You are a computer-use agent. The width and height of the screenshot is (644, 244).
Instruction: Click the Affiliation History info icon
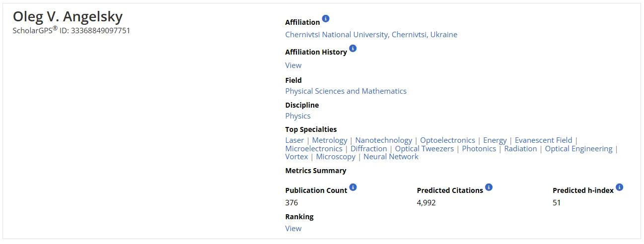(x=353, y=49)
